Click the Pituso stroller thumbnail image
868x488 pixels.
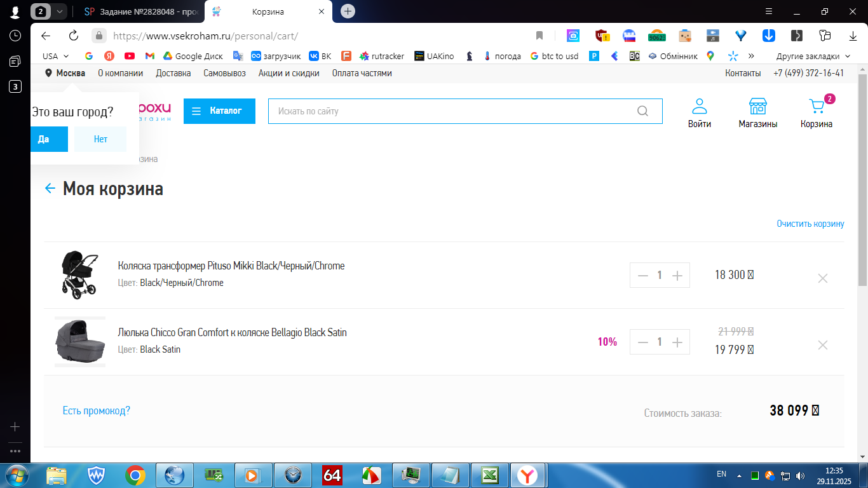click(x=79, y=274)
